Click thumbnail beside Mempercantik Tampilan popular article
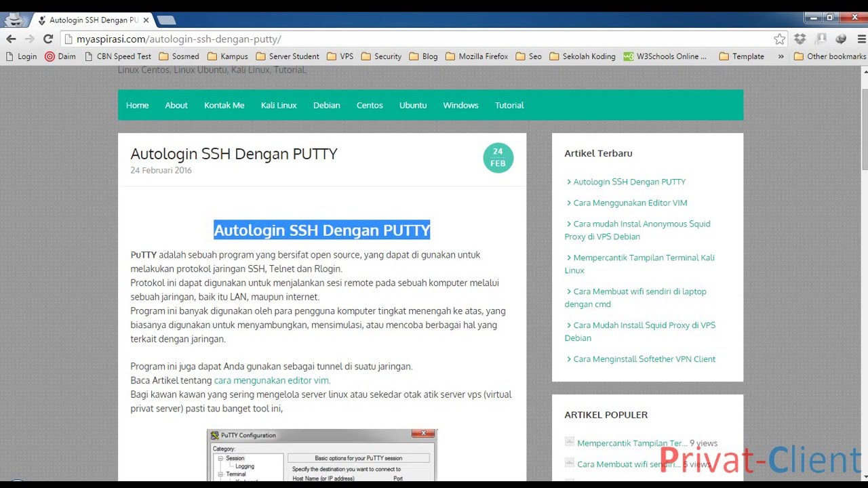 570,441
